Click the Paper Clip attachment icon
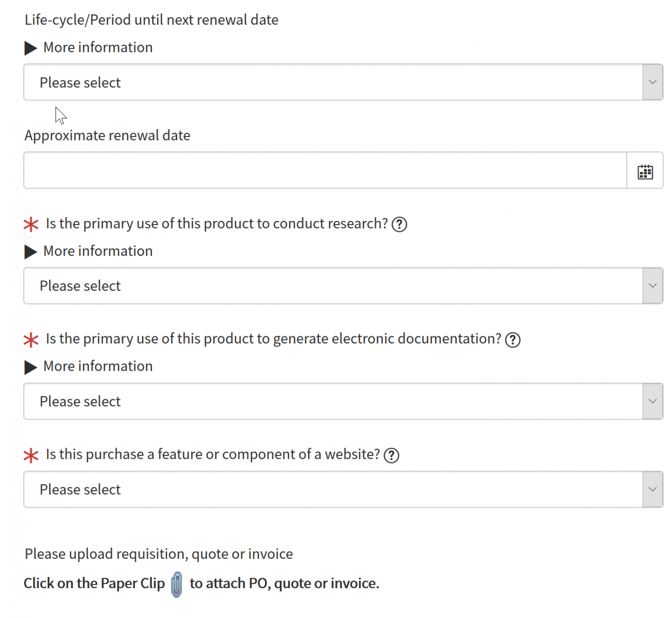Viewport: 672px width, 618px height. coord(177,584)
